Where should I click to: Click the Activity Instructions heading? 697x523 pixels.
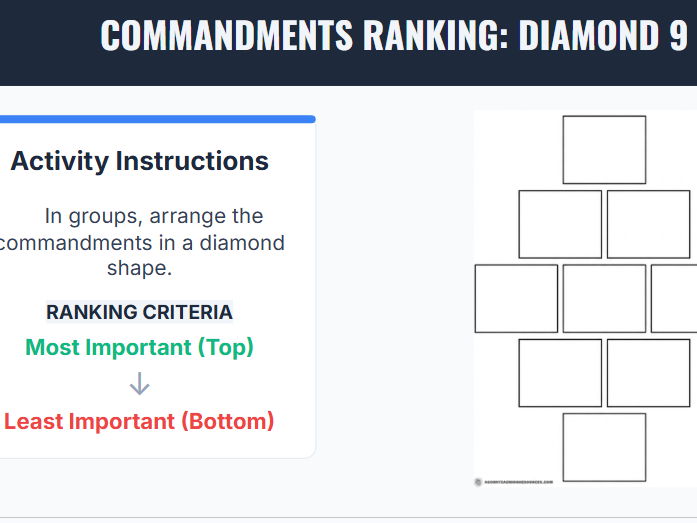click(x=140, y=161)
